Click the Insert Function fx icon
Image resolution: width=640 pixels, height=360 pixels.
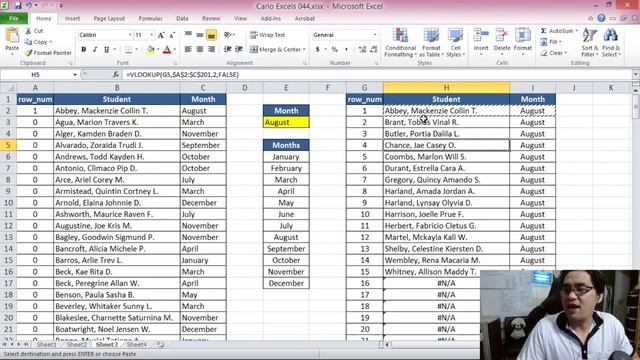[x=116, y=75]
